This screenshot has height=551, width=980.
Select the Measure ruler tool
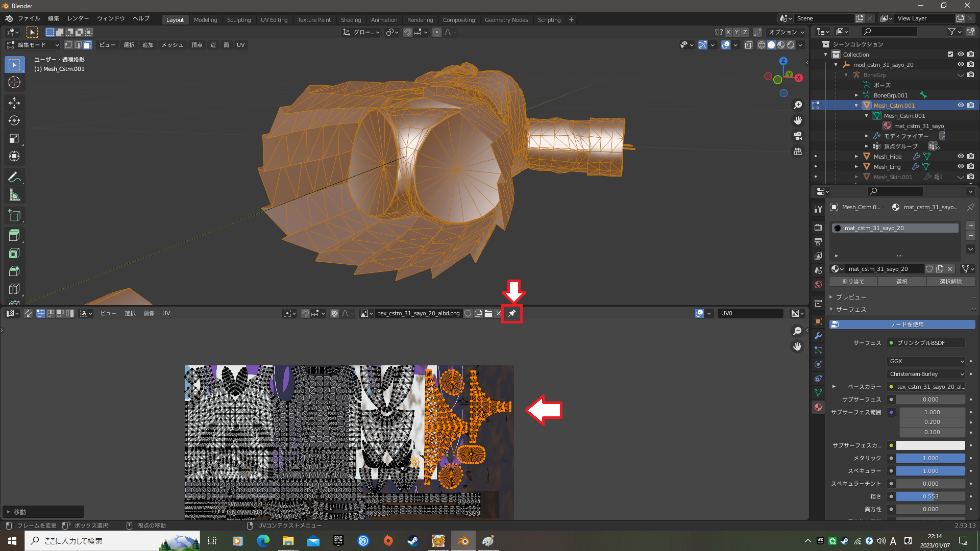point(14,195)
